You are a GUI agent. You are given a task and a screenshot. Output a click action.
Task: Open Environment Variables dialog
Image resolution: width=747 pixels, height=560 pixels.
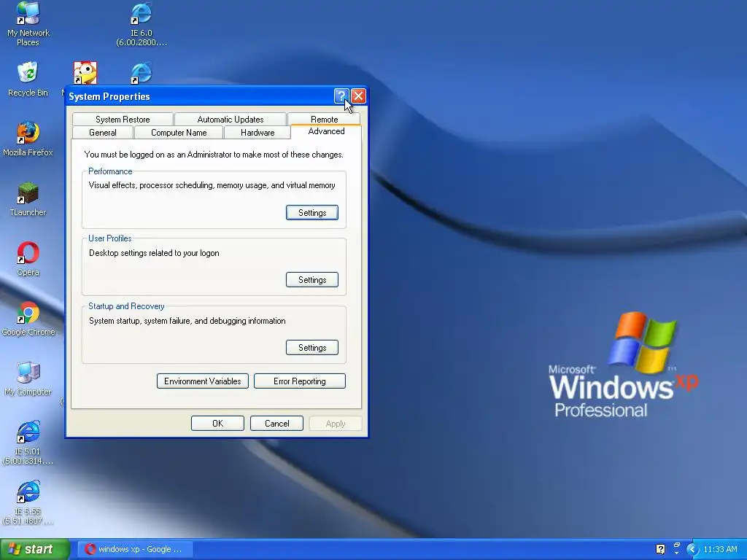pos(203,381)
